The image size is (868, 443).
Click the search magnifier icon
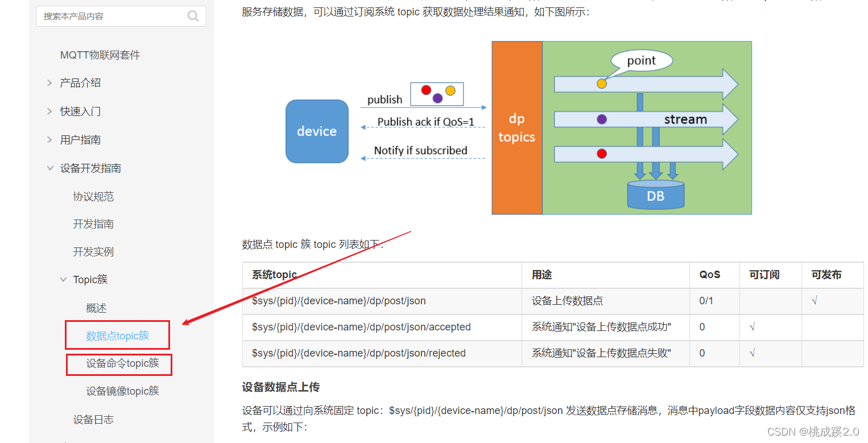click(x=193, y=16)
